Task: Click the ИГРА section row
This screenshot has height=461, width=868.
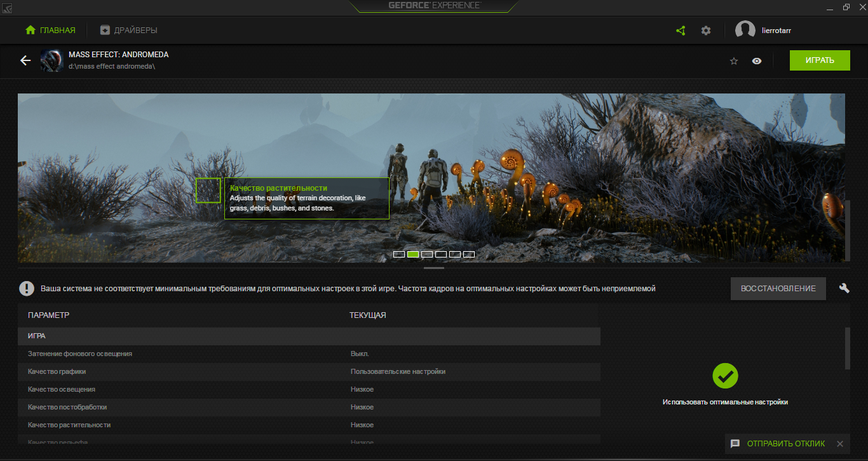Action: click(x=309, y=336)
